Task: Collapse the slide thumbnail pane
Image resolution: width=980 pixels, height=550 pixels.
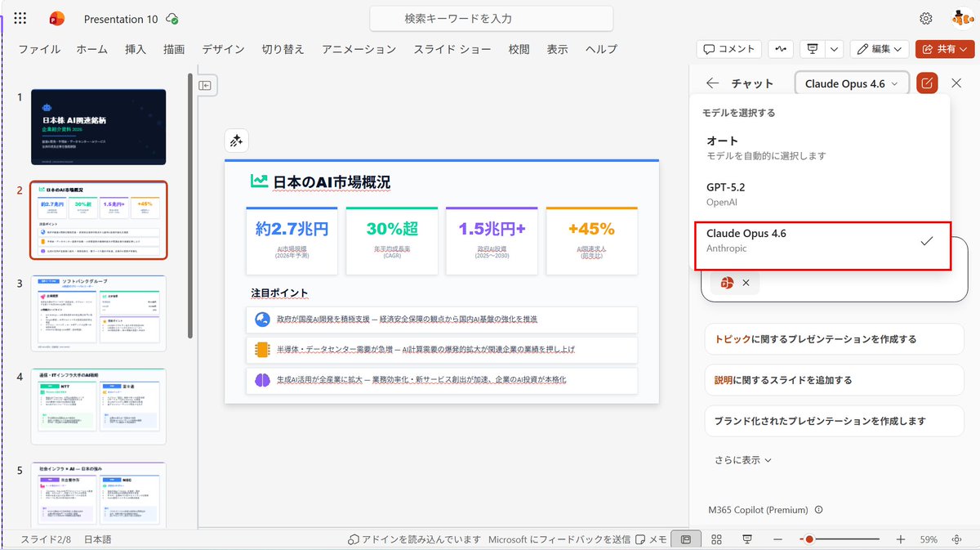Action: pos(206,85)
